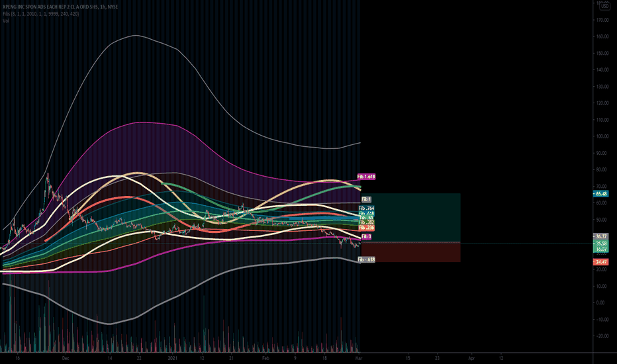The image size is (617, 364).
Task: Click the Fib 1.618 level label
Action: [x=366, y=177]
